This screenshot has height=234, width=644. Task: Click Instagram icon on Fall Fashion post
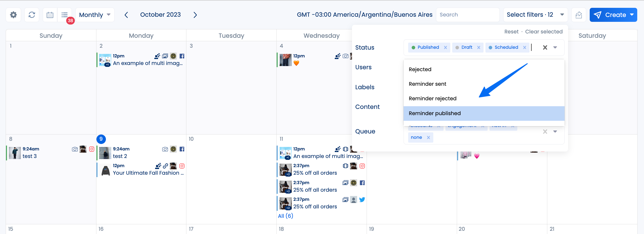pos(182,166)
